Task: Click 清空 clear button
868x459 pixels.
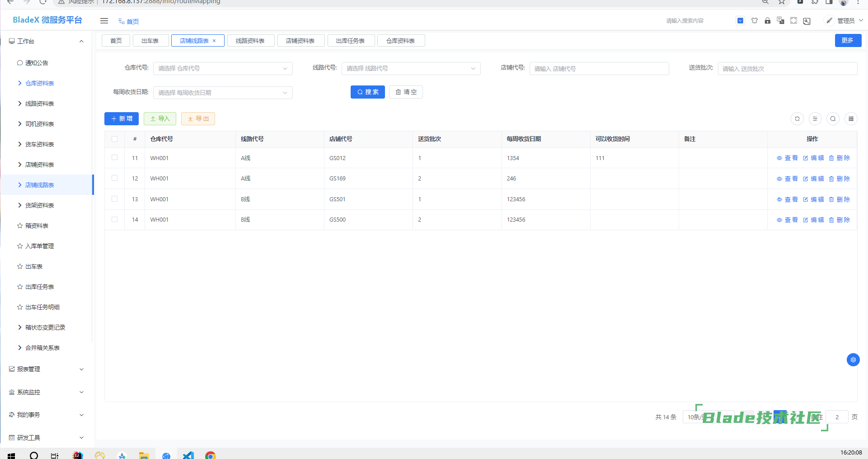Action: 406,92
